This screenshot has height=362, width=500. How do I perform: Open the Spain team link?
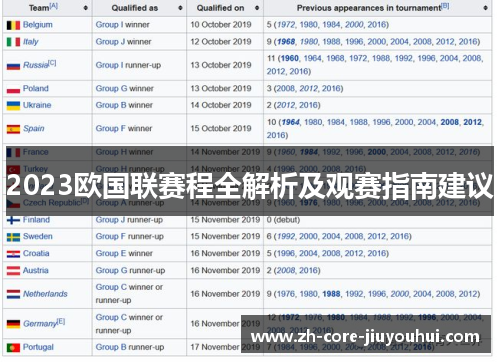click(x=34, y=129)
